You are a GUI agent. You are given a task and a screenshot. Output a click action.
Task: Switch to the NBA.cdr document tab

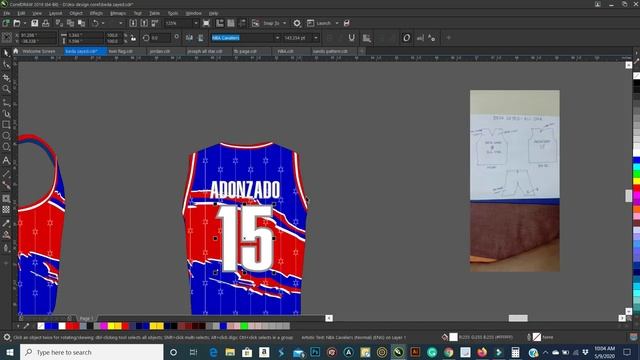(285, 51)
